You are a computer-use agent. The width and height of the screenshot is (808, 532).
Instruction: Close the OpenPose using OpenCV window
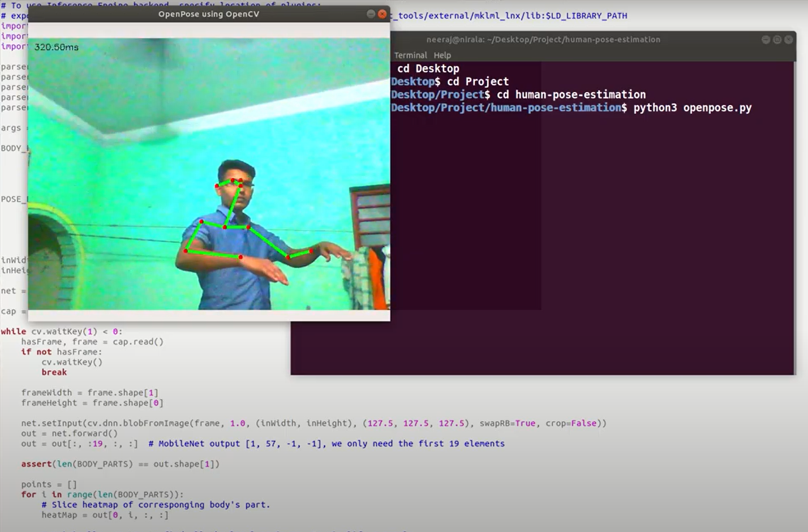382,14
